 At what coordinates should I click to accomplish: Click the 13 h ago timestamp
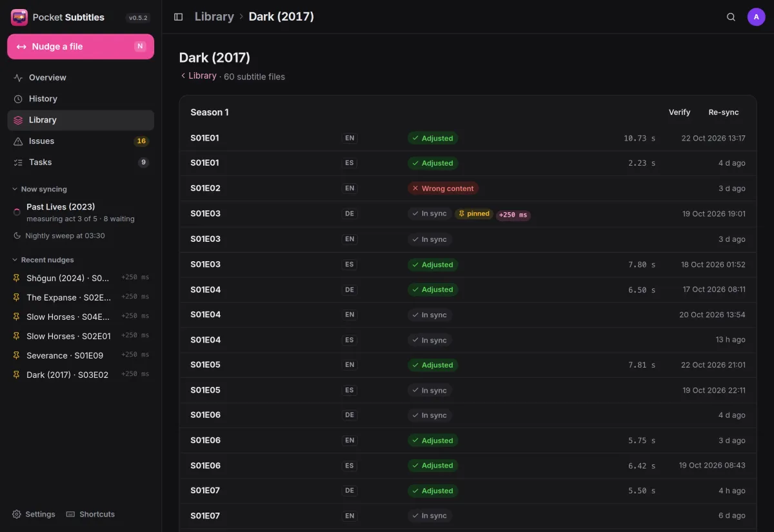point(730,340)
